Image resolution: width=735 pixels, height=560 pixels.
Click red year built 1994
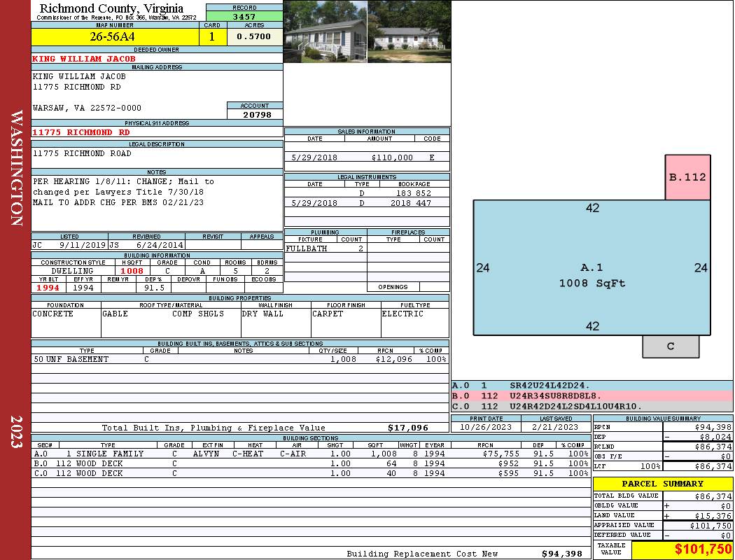pos(48,288)
